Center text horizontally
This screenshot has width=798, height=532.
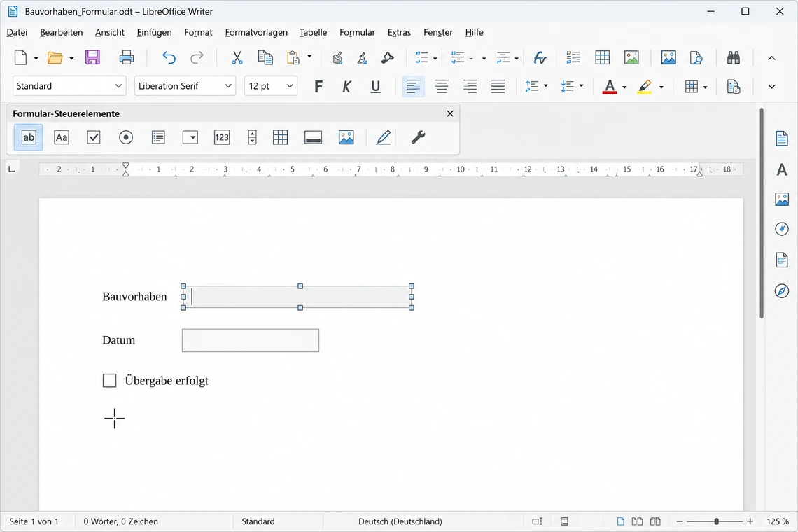[441, 87]
